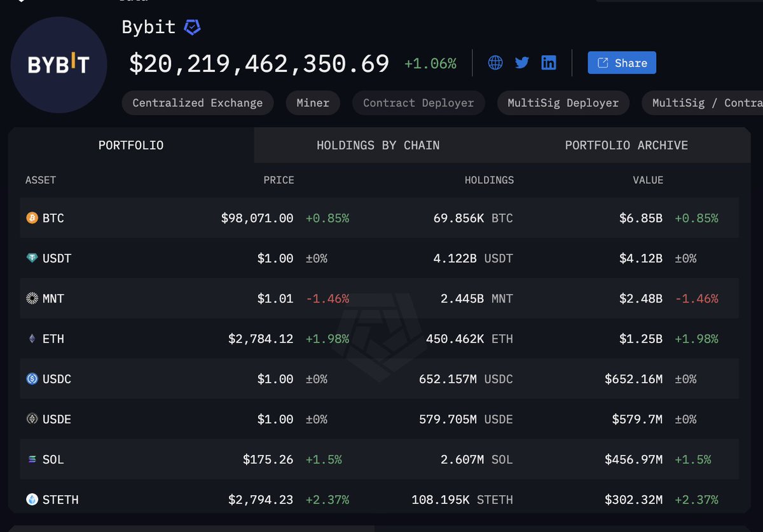The image size is (763, 532).
Task: Open the MNT asset name
Action: tap(53, 298)
